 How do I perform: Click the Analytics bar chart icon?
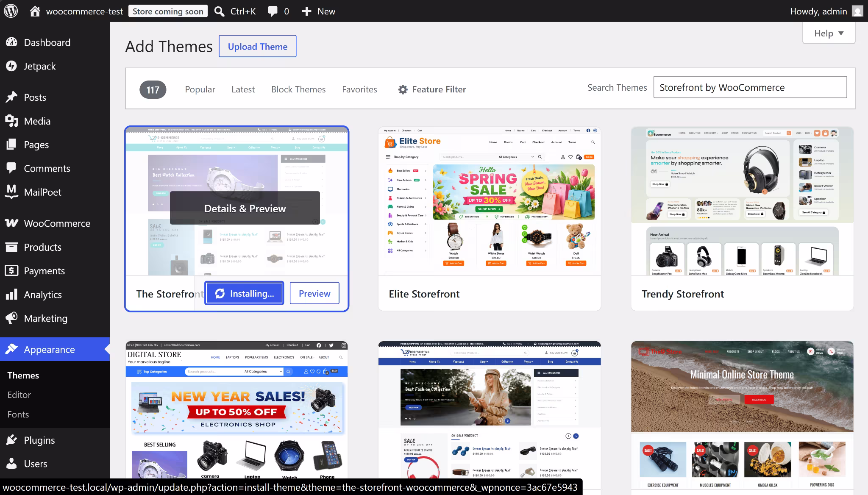coord(11,294)
